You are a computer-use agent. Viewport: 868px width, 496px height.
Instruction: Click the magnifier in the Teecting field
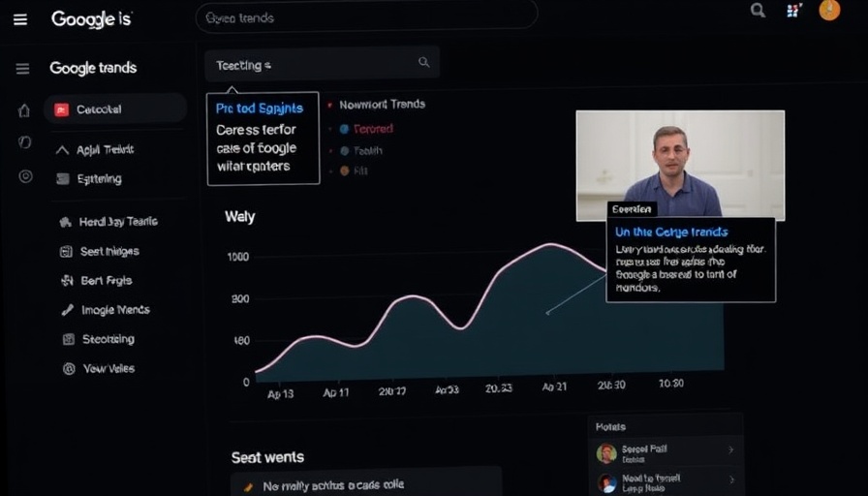click(x=423, y=62)
